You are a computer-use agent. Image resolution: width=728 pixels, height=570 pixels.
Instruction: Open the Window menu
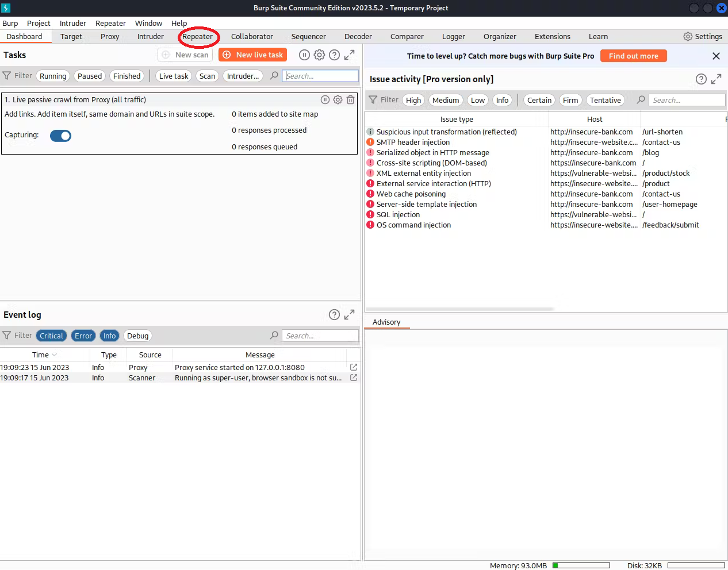coord(148,23)
